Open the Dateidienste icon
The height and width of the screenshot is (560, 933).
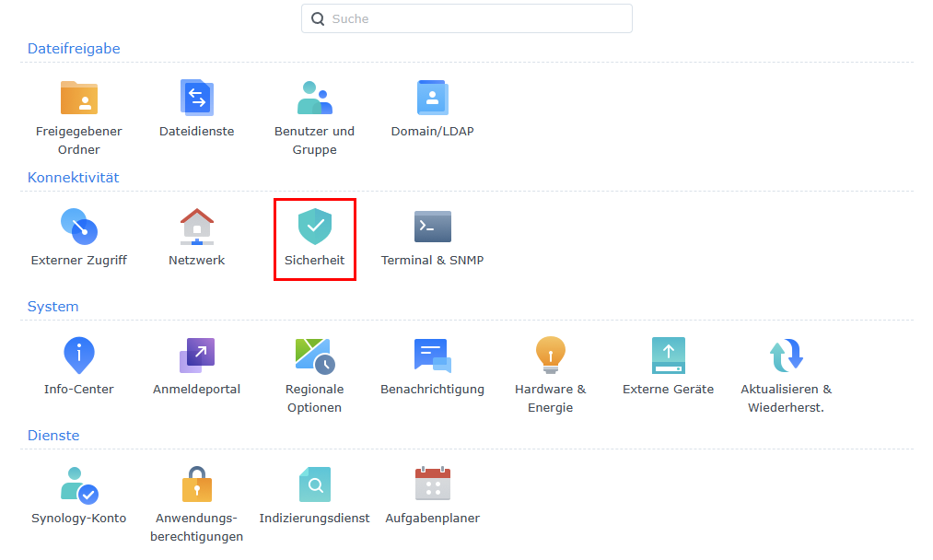click(x=196, y=98)
